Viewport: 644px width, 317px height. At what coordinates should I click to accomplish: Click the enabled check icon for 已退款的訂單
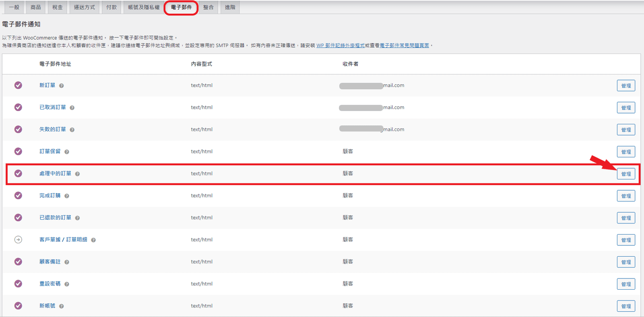[x=18, y=218]
